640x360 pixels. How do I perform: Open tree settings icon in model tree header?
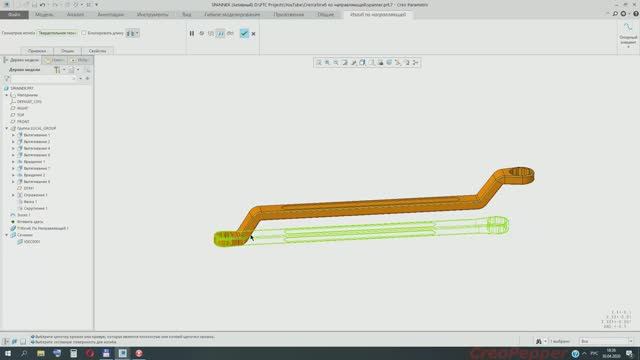tap(58, 70)
